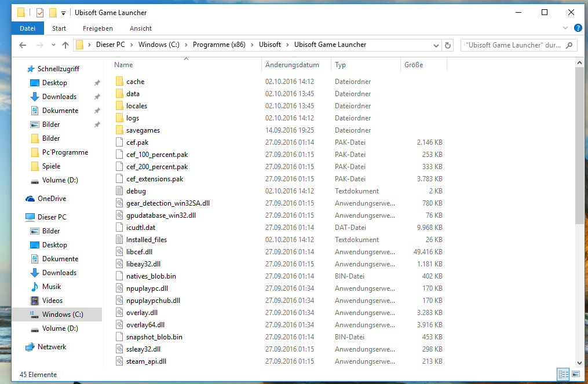Navigate to Programme (x86) in breadcrumb
The width and height of the screenshot is (588, 384).
[x=219, y=45]
